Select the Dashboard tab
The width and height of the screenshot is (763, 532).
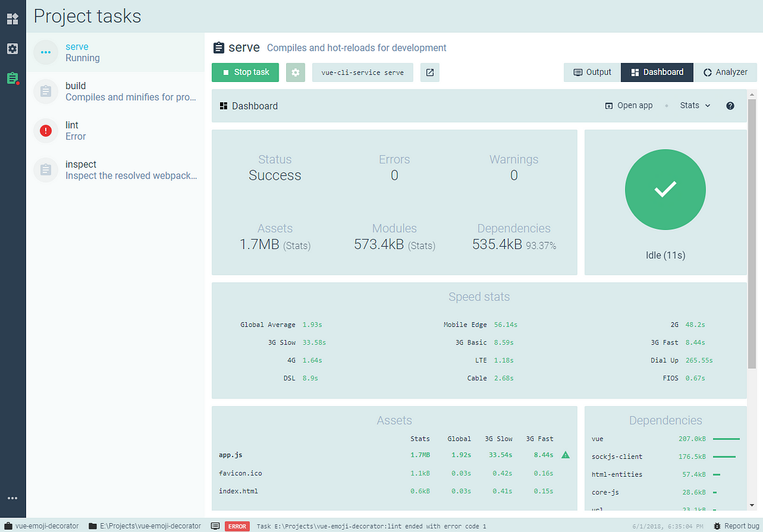657,72
